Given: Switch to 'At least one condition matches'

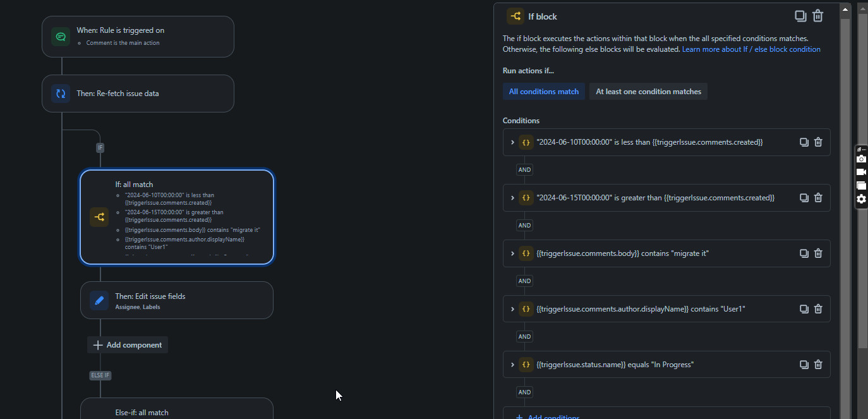Looking at the screenshot, I should click(x=649, y=92).
